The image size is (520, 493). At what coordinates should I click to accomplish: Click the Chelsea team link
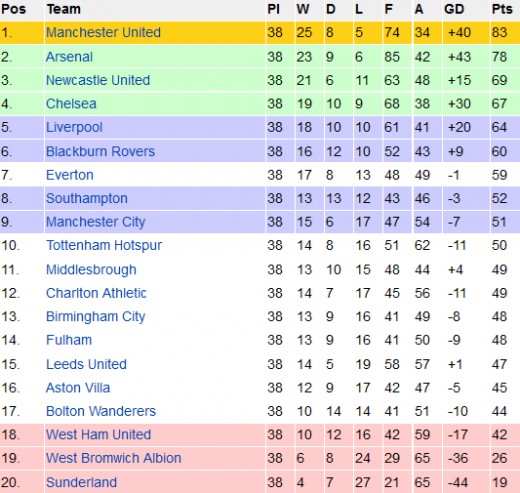point(71,104)
